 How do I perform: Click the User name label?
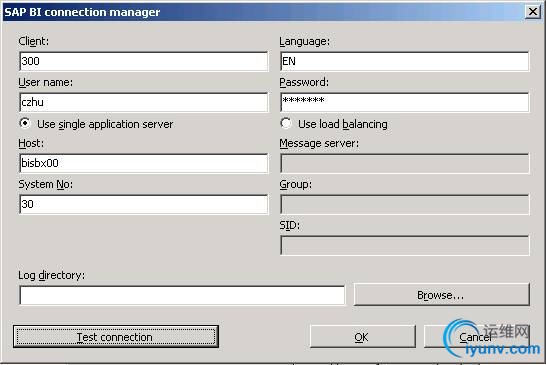[46, 83]
